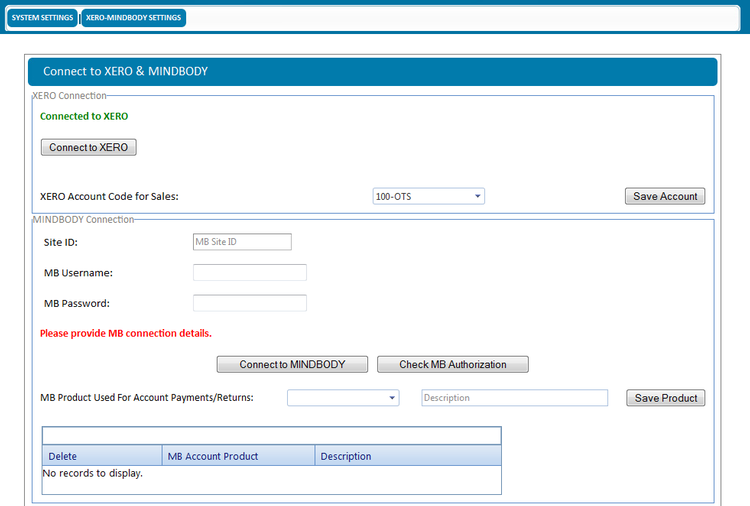Click the No records to display row
Image resolution: width=750 pixels, height=506 pixels.
[x=93, y=473]
